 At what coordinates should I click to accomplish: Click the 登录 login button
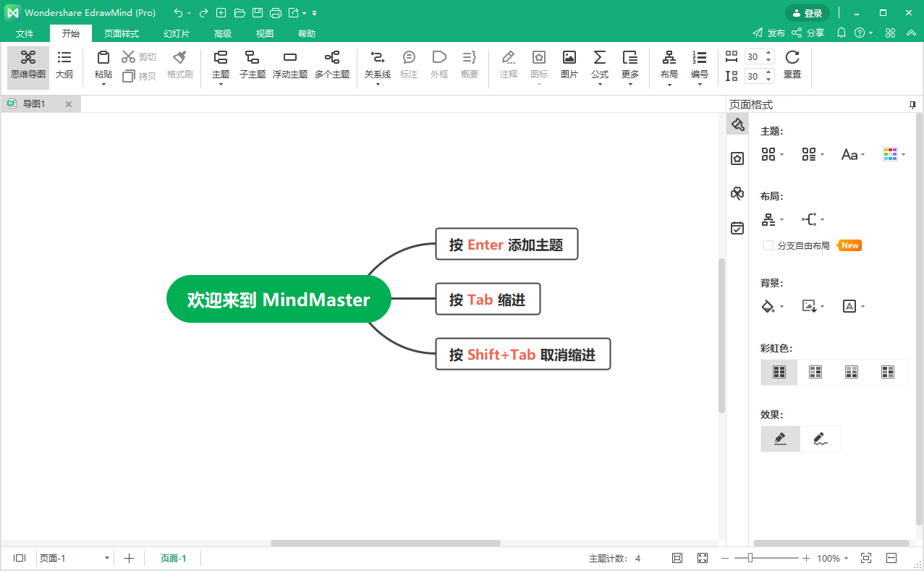[807, 12]
